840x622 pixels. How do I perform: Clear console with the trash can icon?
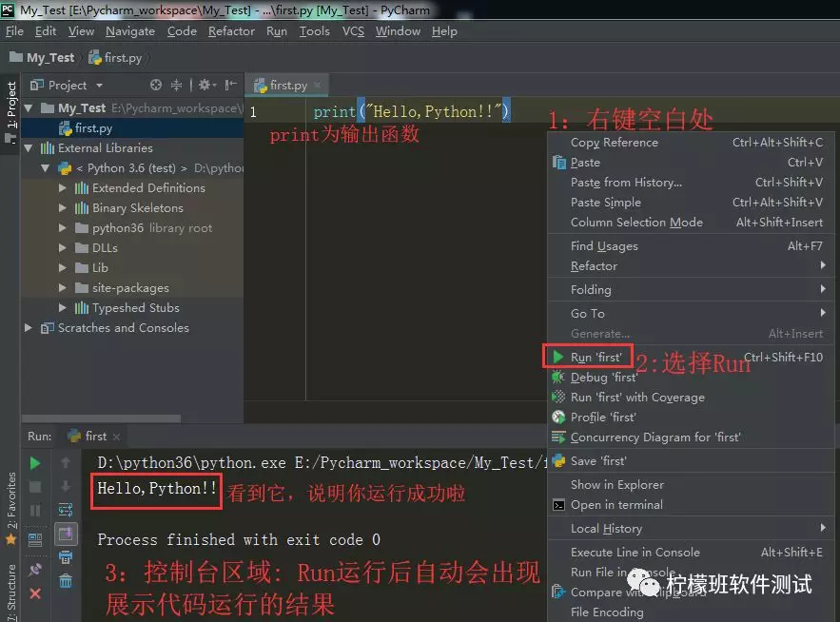pyautogui.click(x=66, y=580)
